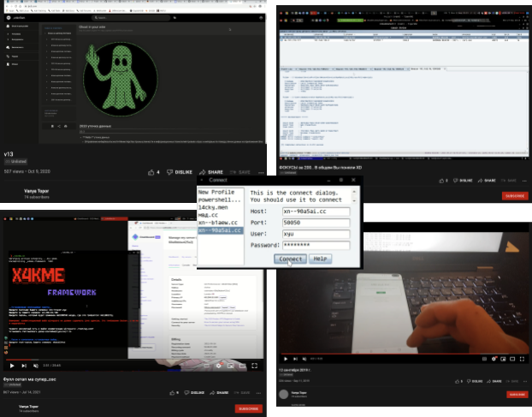Image resolution: width=532 pixels, height=417 pixels.
Task: Unmute the Фулл сетап video
Action: pyautogui.click(x=36, y=366)
